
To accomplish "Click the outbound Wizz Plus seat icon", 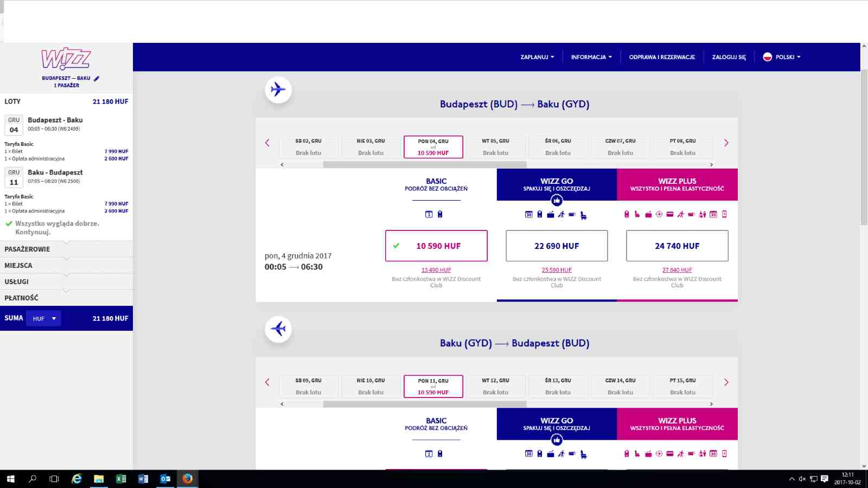I will [x=637, y=214].
